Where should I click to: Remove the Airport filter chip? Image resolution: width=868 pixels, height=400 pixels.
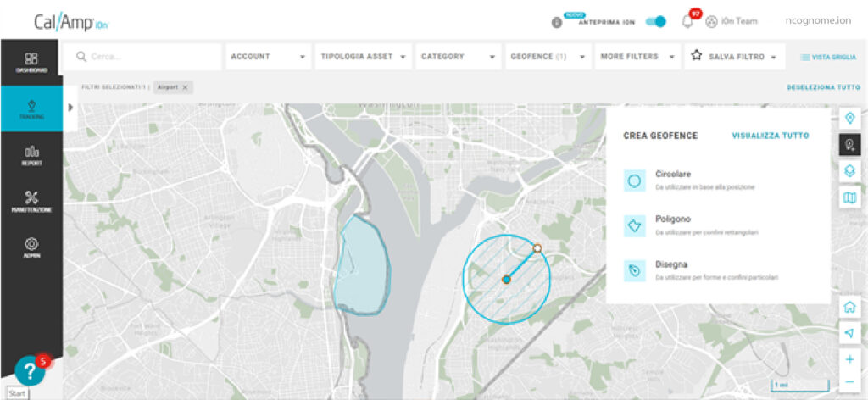coord(185,87)
